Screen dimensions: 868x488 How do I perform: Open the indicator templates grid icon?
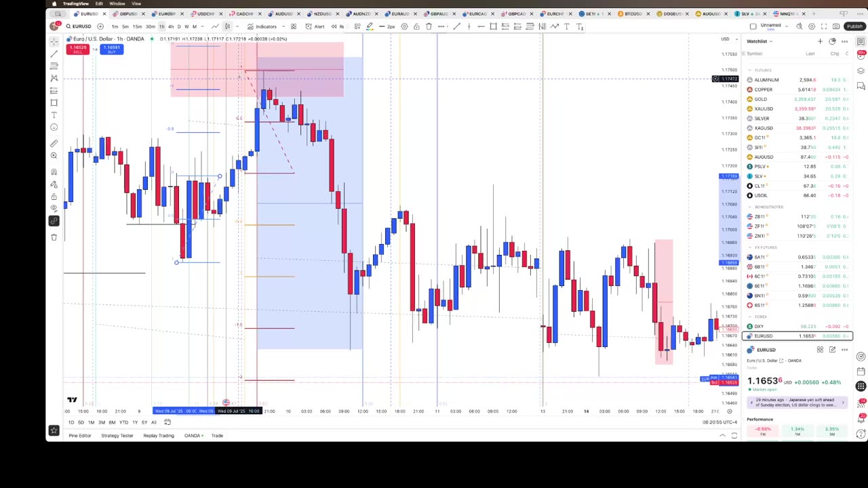coord(294,26)
